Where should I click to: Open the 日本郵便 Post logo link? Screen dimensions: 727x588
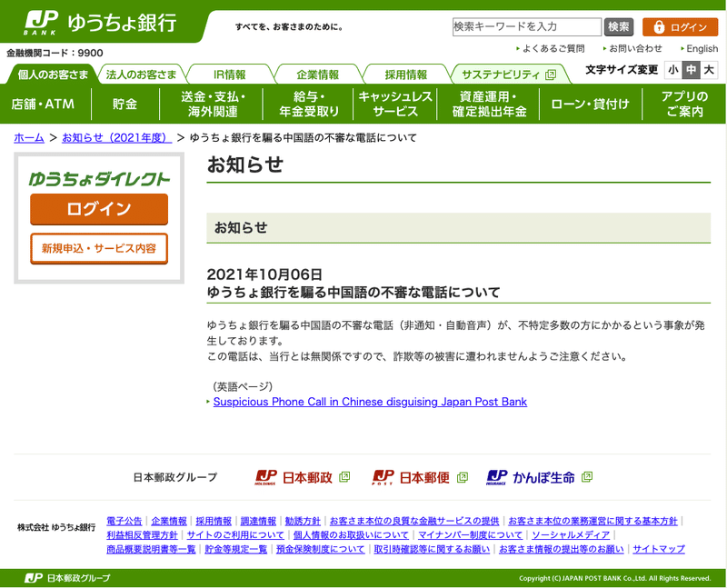coord(411,477)
